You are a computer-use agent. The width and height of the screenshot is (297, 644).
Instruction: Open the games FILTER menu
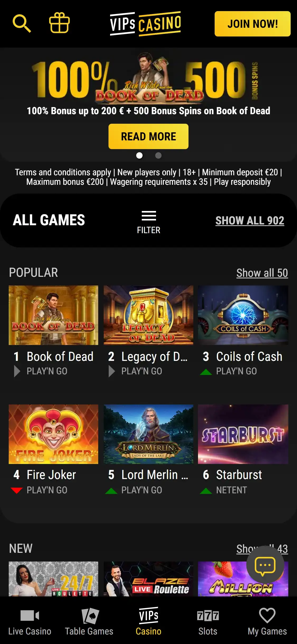149,222
